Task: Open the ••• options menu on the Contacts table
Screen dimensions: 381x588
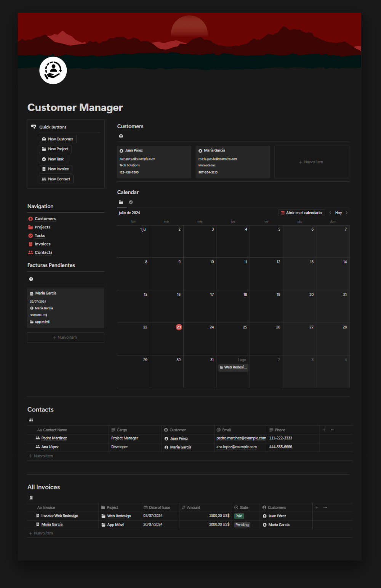Action: tap(332, 429)
